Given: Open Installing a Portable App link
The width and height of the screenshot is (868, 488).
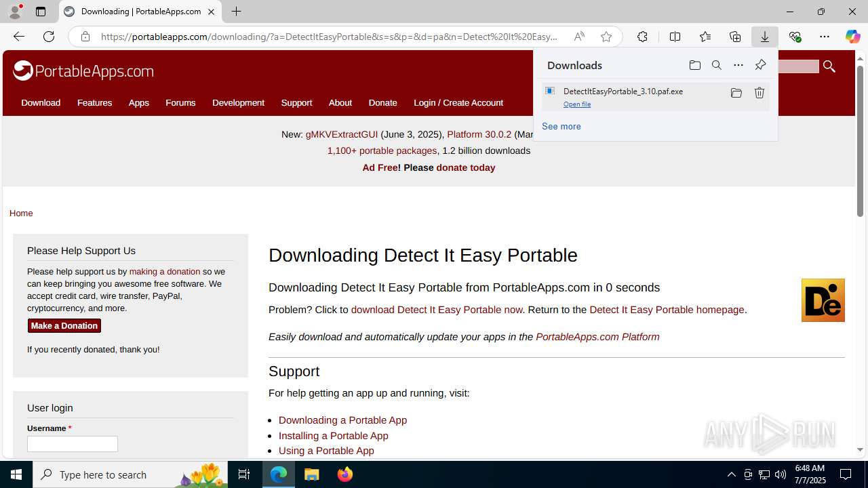Looking at the screenshot, I should pyautogui.click(x=334, y=436).
